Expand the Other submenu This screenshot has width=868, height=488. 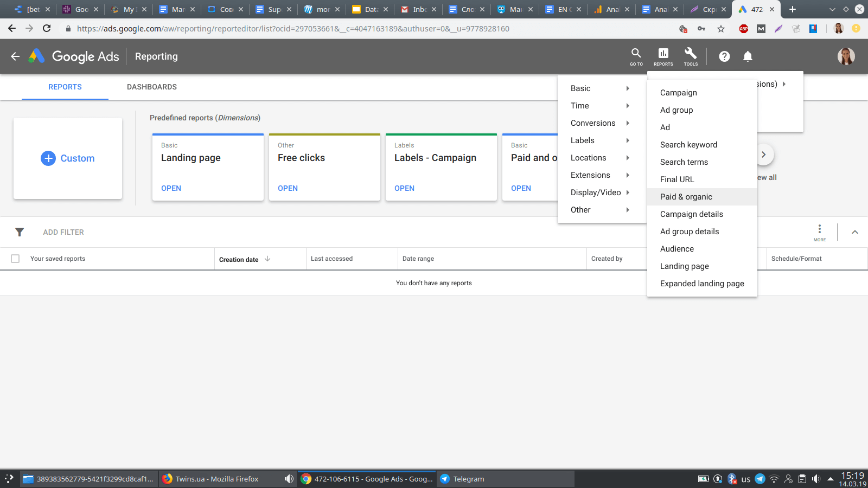tap(602, 210)
